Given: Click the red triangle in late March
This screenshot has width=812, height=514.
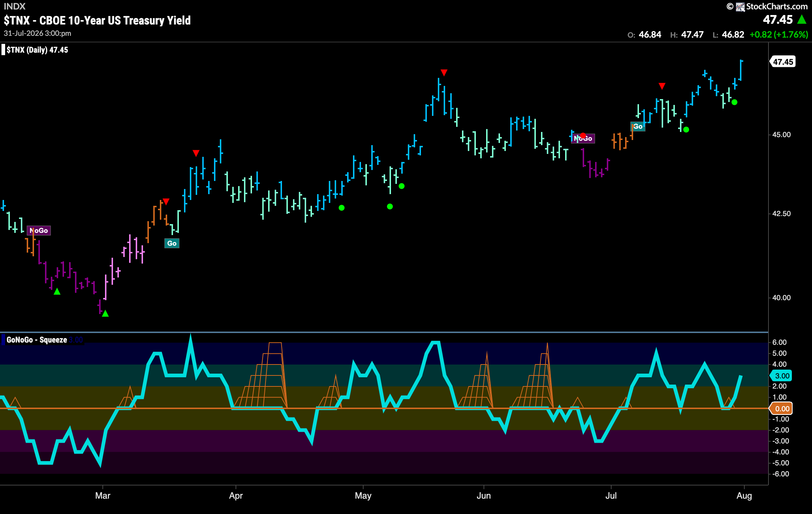Looking at the screenshot, I should [196, 153].
